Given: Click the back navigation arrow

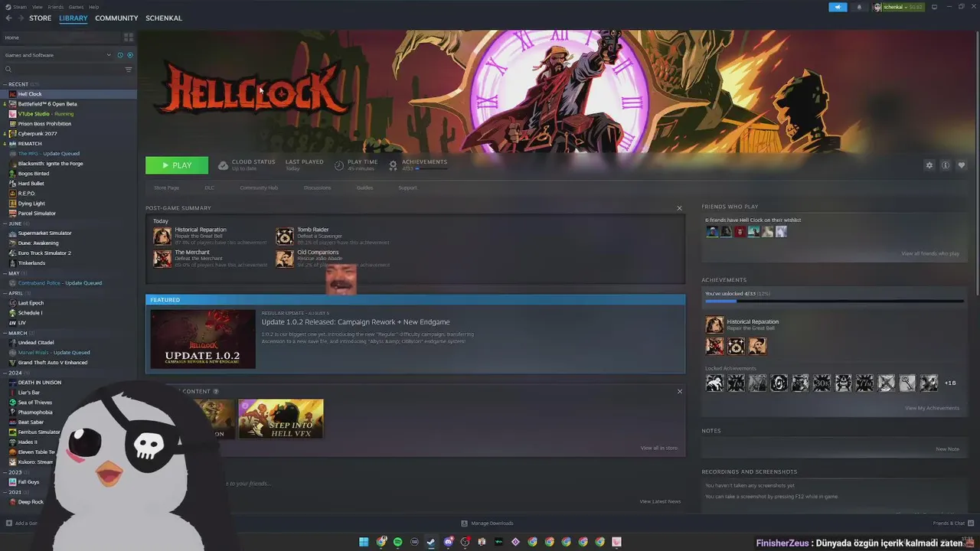Looking at the screenshot, I should click(x=9, y=18).
